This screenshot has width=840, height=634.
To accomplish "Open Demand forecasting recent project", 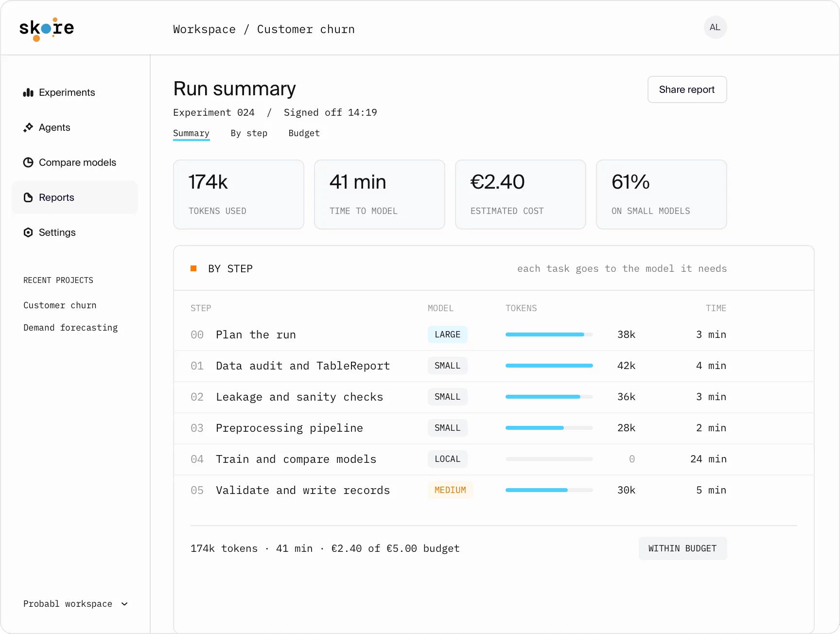I will pyautogui.click(x=70, y=328).
